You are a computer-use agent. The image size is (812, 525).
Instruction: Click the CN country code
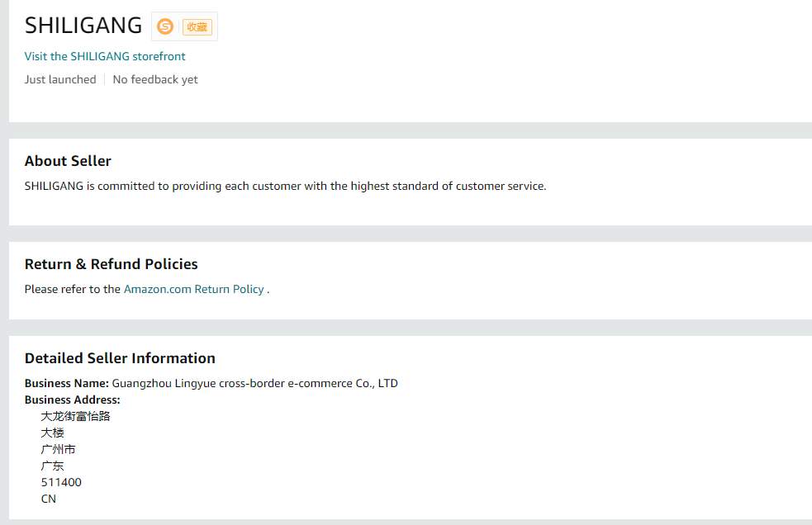[x=49, y=499]
